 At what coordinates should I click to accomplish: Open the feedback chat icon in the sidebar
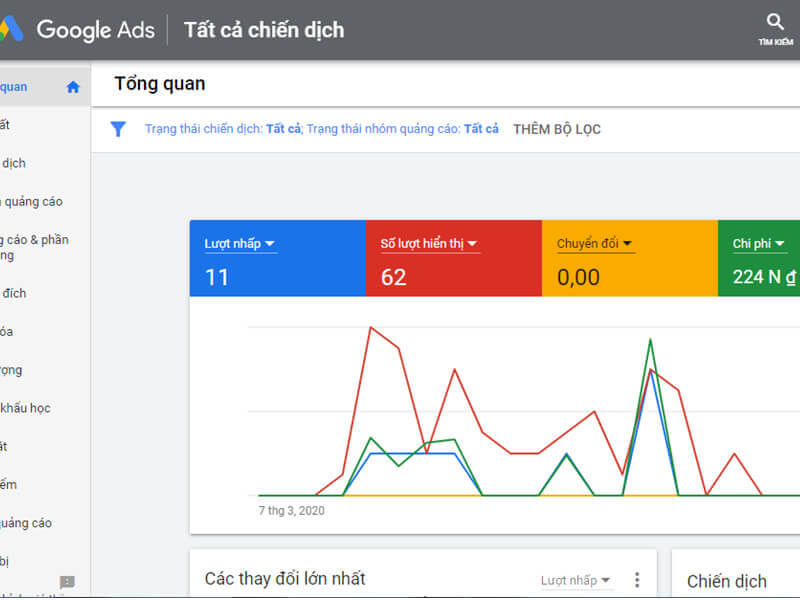pos(67,581)
